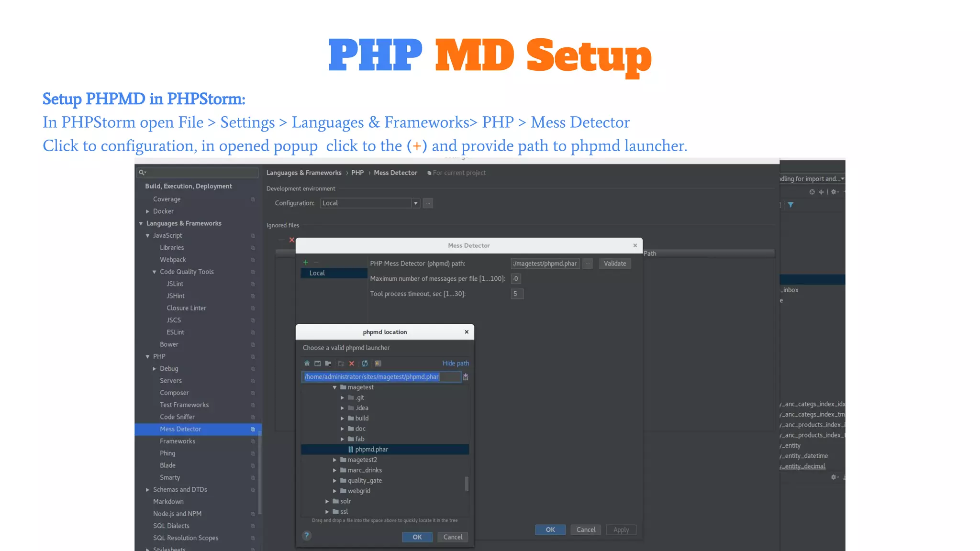Click the file tree vertical scrollbar
Viewport: 980px width, 551px height.
[467, 484]
